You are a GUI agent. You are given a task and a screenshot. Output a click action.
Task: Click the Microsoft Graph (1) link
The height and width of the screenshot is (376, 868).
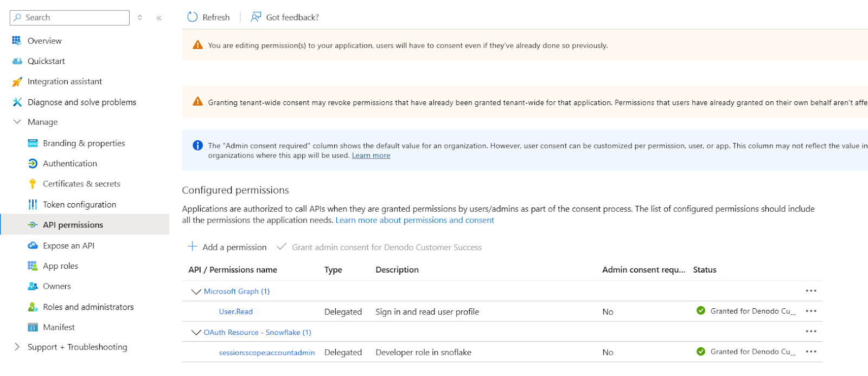237,291
